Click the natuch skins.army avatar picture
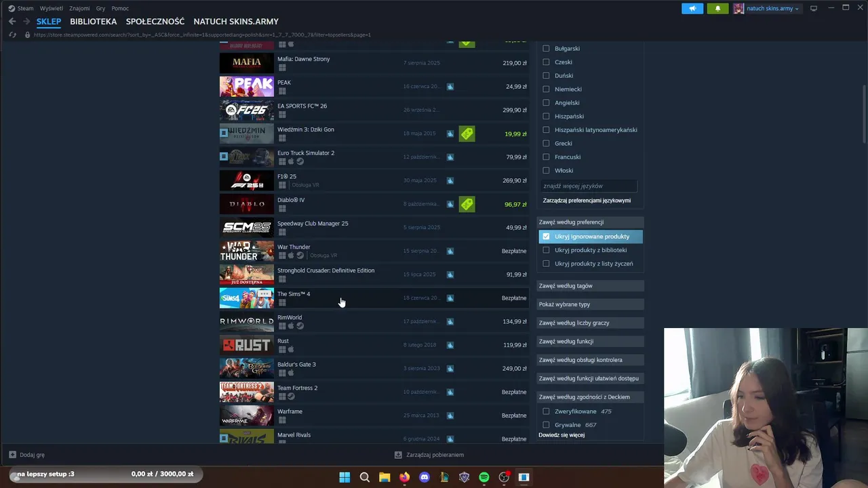Image resolution: width=868 pixels, height=488 pixels. coord(738,9)
